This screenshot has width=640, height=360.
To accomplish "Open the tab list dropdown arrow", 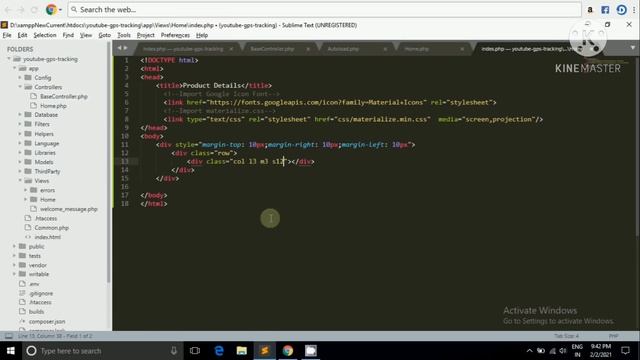I will (633, 48).
